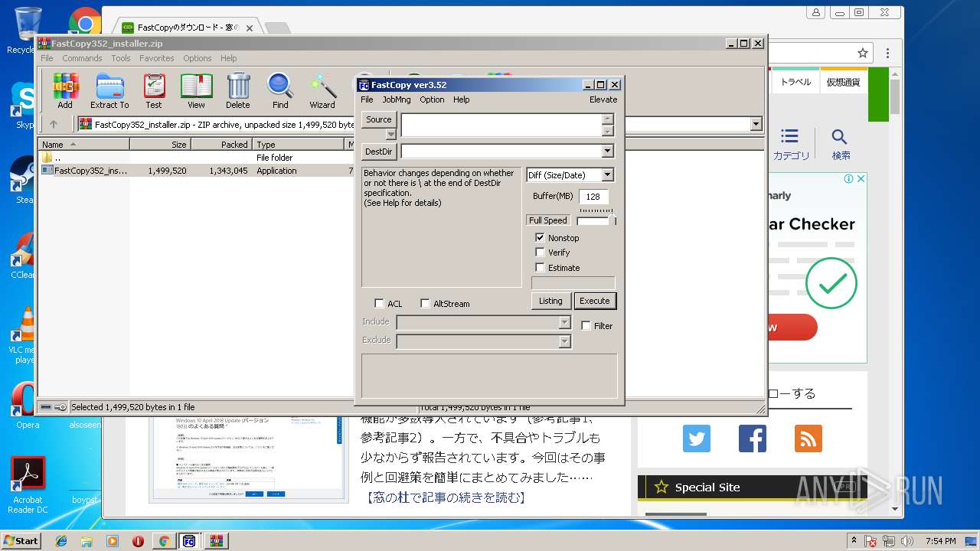Switch to the WinRAR taskbar button

pyautogui.click(x=216, y=541)
